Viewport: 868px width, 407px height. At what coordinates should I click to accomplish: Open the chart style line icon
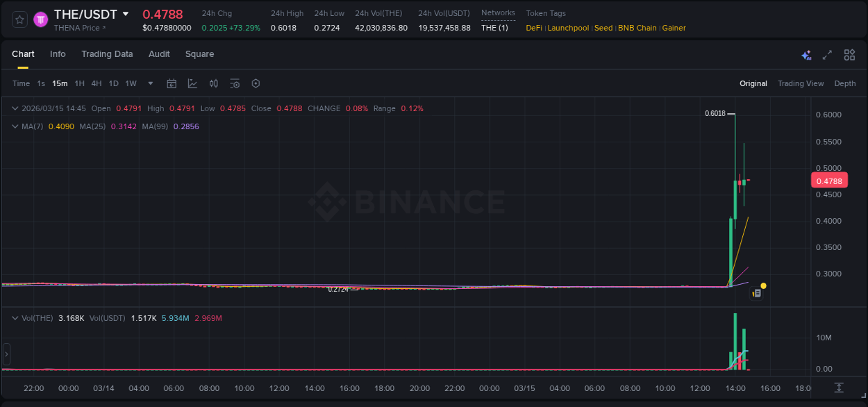[192, 83]
